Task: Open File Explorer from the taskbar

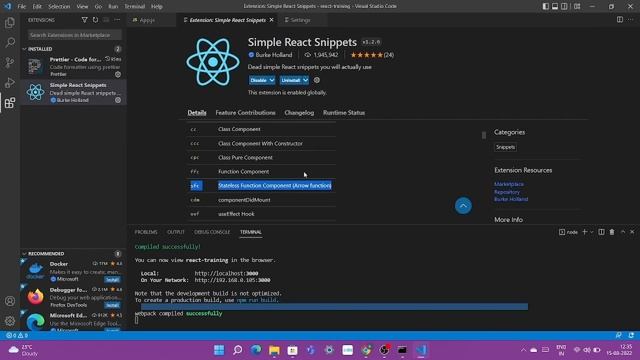Action: [x=274, y=350]
